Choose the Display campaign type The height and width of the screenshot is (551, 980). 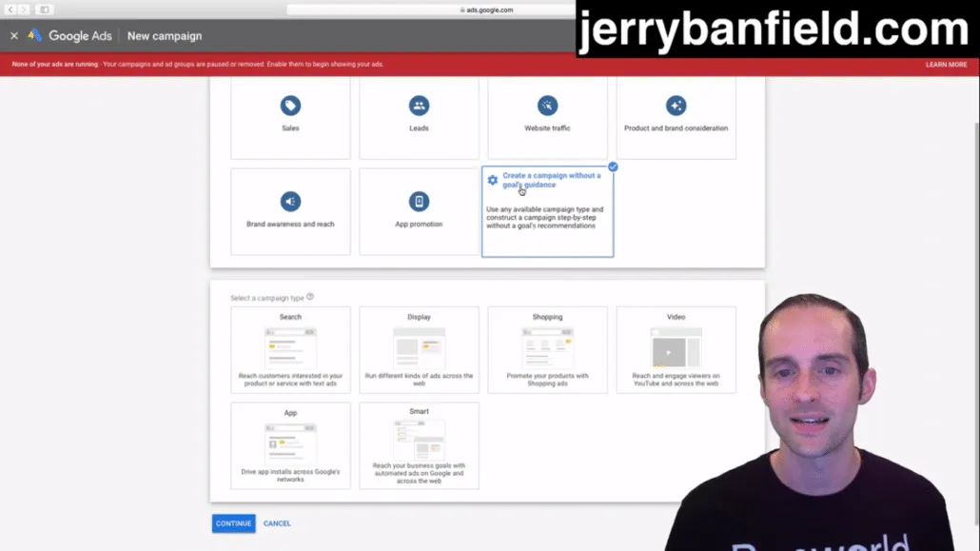[x=419, y=349]
